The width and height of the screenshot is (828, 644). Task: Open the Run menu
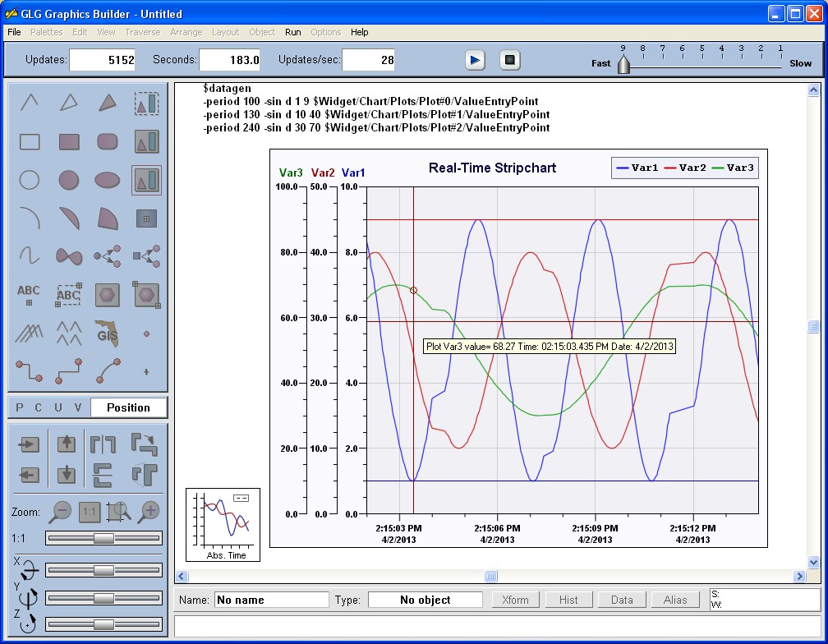(x=293, y=32)
